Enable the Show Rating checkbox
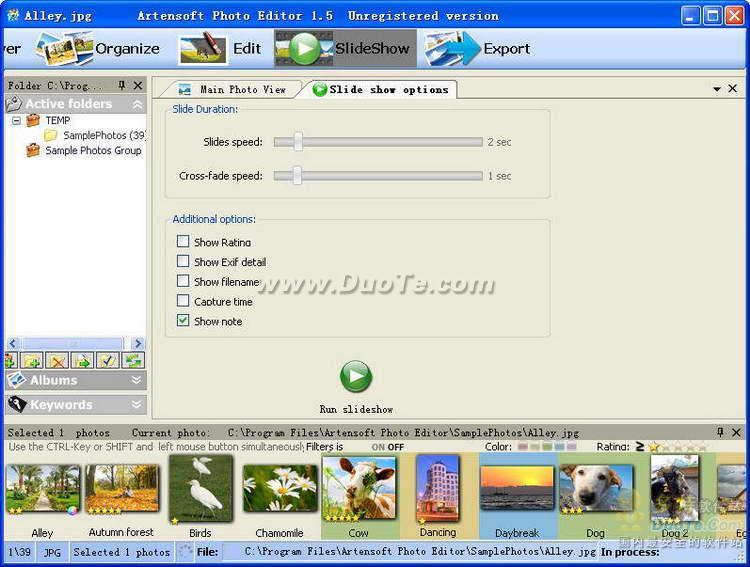This screenshot has height=567, width=750. point(183,241)
